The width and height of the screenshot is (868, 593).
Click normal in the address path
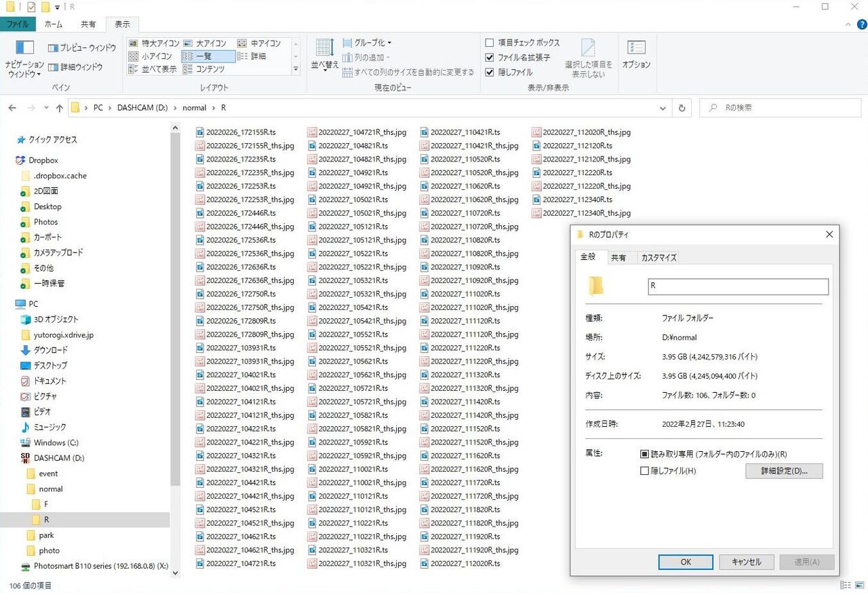click(x=194, y=108)
